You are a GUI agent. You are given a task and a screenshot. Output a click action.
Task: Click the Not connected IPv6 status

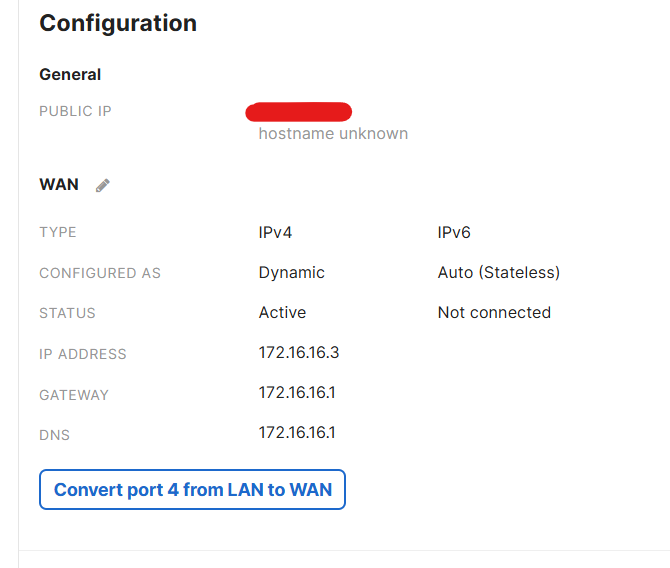coord(494,313)
